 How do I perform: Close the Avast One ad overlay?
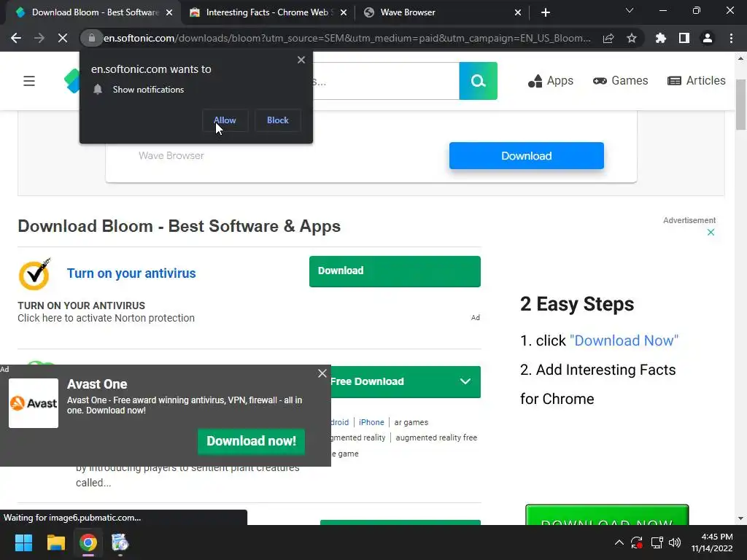[x=322, y=373]
